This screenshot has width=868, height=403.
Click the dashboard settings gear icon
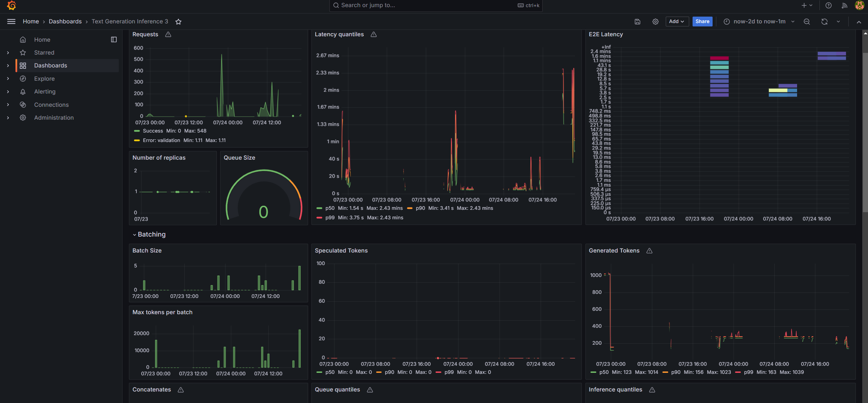click(656, 21)
